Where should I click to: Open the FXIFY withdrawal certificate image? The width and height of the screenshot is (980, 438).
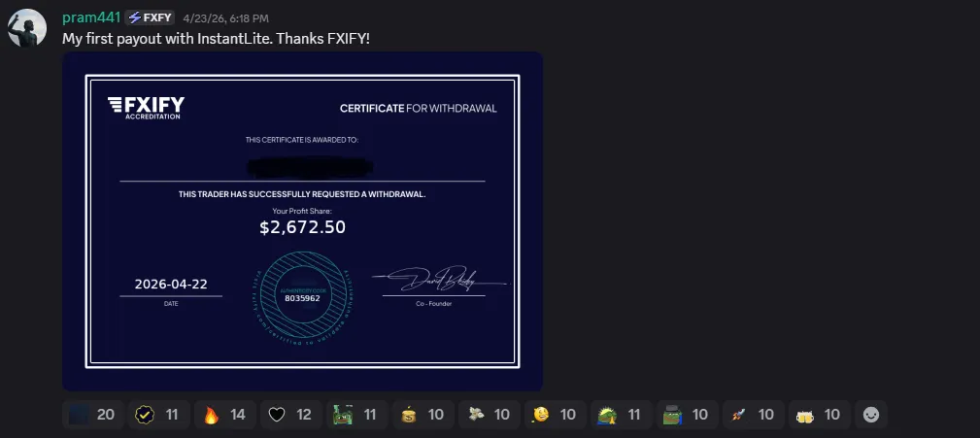coord(302,221)
